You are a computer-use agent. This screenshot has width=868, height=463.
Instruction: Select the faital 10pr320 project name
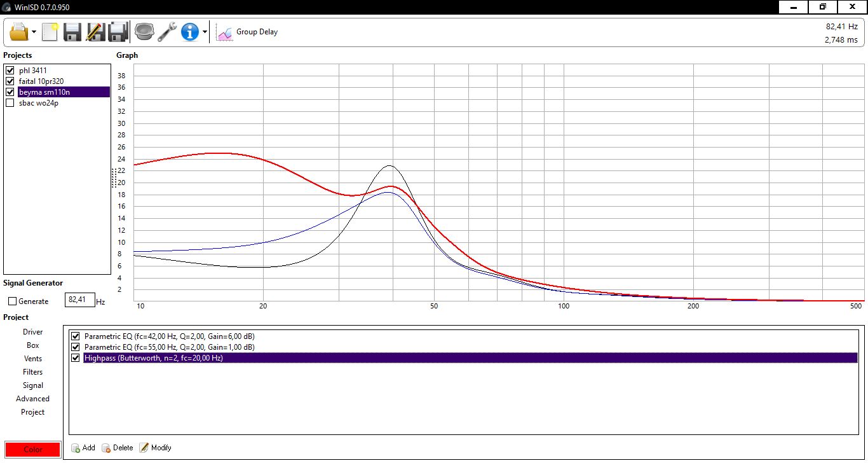(41, 81)
